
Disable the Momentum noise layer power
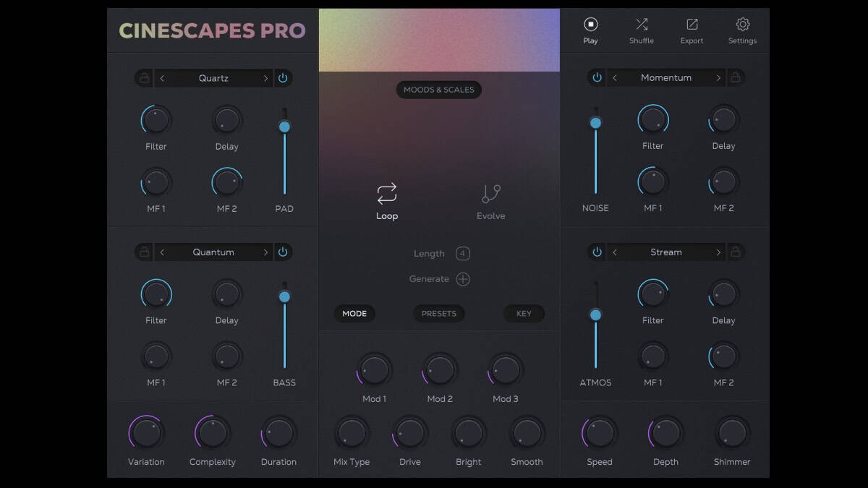[x=597, y=77]
